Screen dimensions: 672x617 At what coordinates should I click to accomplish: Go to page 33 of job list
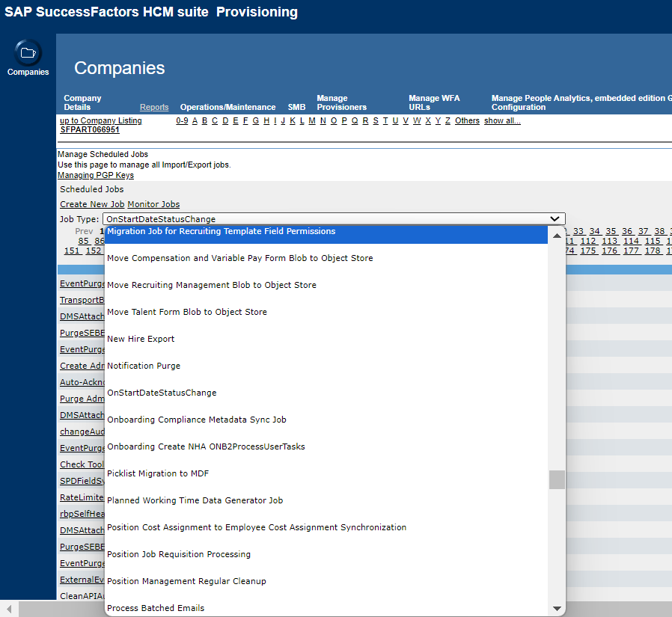coord(578,231)
